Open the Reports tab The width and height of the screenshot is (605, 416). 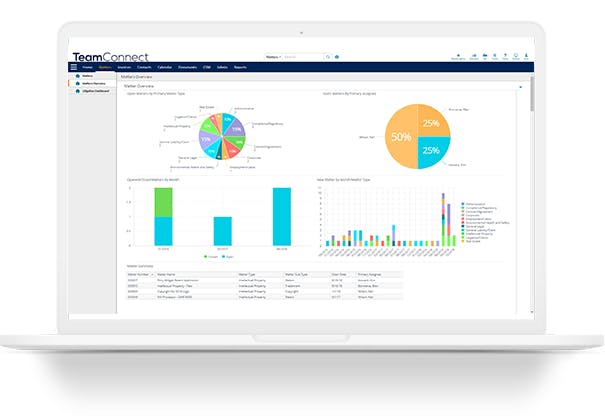point(240,67)
